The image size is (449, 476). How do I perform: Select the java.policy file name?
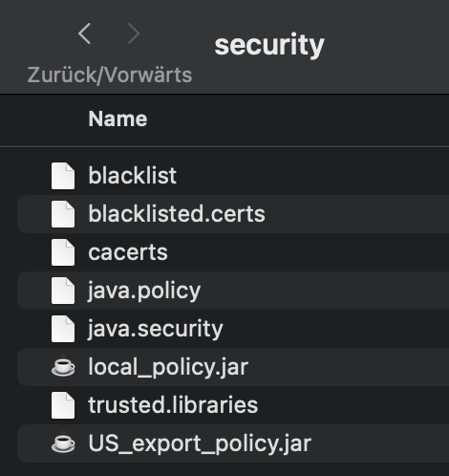point(144,292)
